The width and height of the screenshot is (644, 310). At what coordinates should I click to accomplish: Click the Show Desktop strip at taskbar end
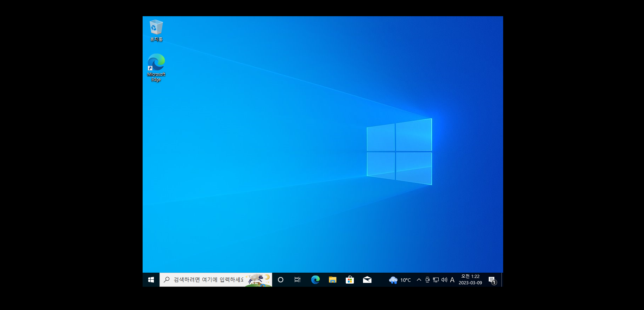[x=502, y=280]
